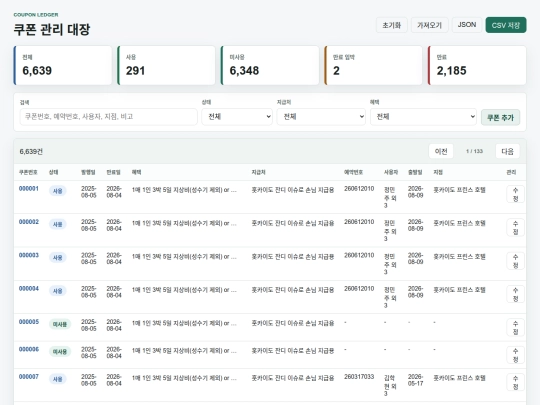
Task: Open coupon number 000002 link
Action: 29,222
